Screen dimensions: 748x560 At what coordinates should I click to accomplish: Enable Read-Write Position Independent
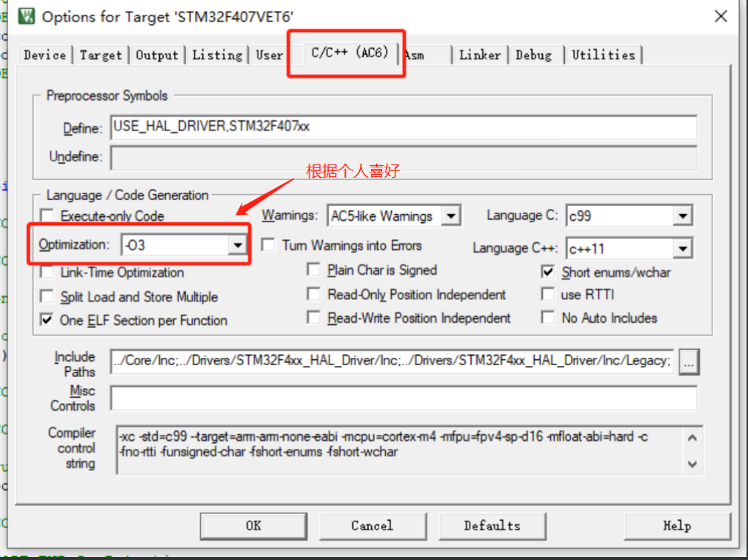(314, 317)
